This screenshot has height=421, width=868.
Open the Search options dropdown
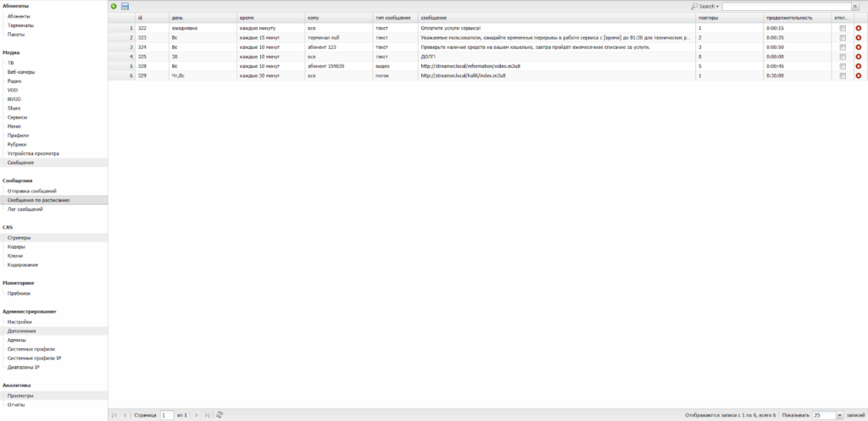705,6
